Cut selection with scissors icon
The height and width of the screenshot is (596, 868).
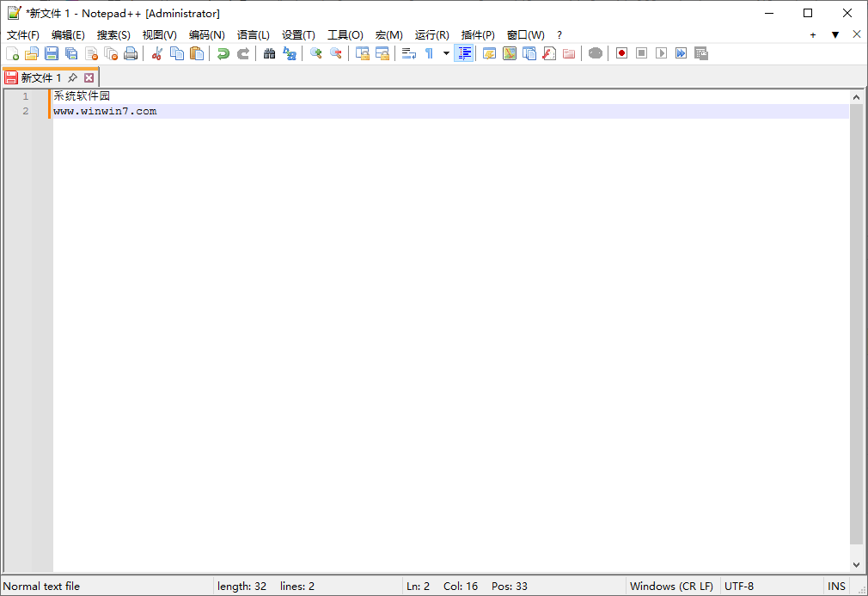tap(157, 53)
